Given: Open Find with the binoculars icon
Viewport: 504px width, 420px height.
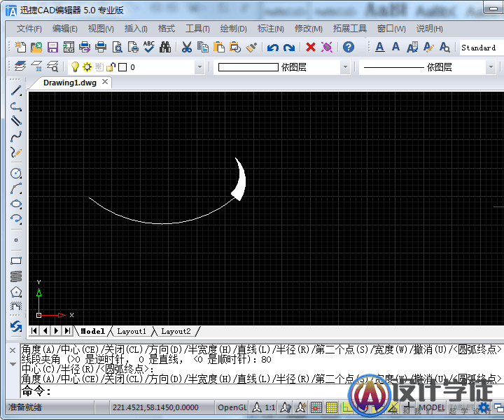Looking at the screenshot, I should click(x=165, y=47).
